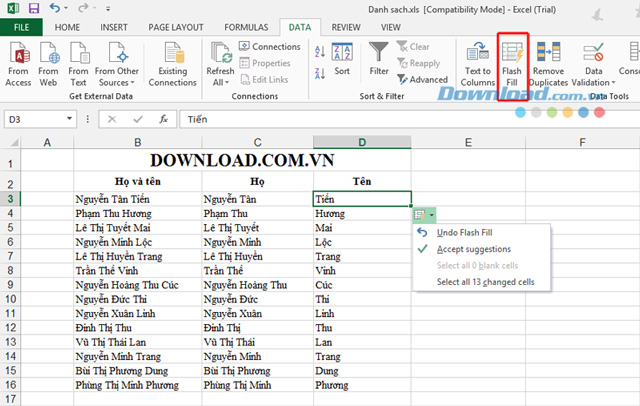Click the Flash Fill icon

click(x=512, y=52)
